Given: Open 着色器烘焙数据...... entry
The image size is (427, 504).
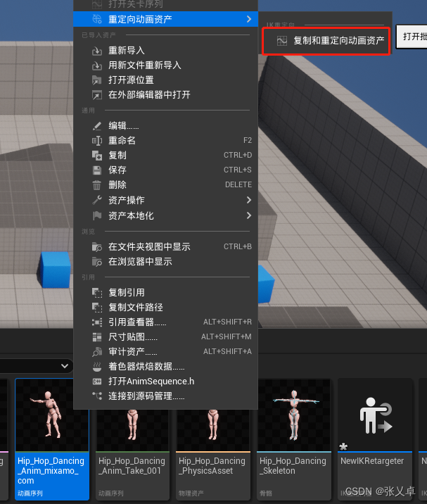Looking at the screenshot, I should (x=165, y=367).
